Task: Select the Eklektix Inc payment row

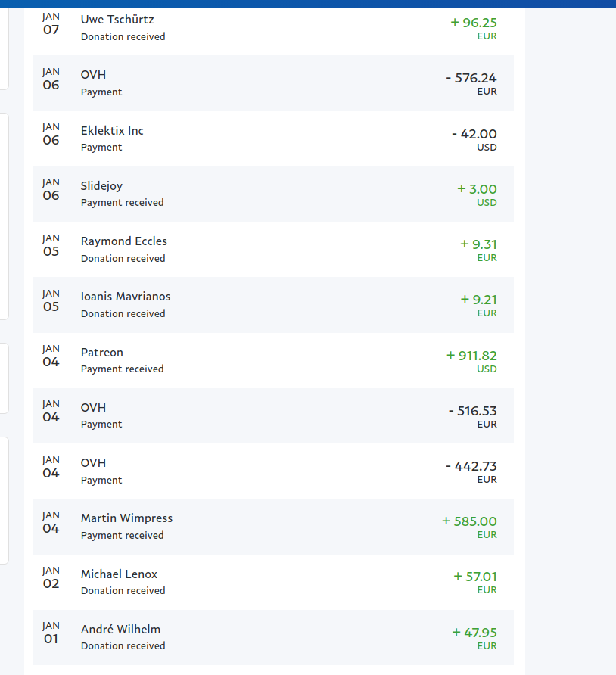Action: (x=273, y=138)
